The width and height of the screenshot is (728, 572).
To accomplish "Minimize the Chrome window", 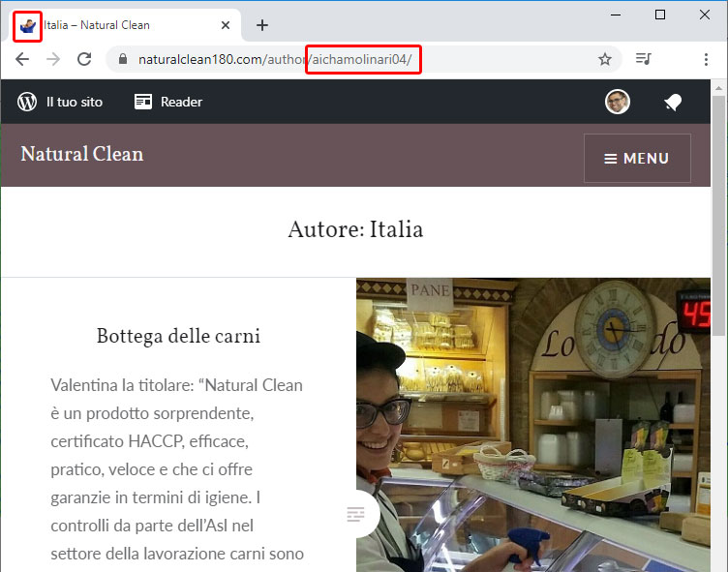I will click(616, 15).
